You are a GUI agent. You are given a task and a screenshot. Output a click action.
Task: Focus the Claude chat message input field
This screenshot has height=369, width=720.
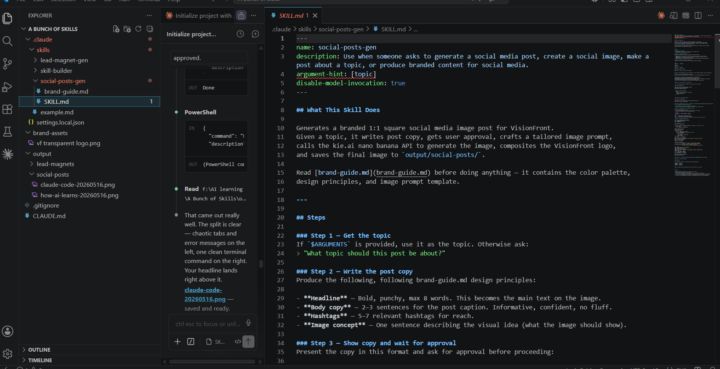pos(209,324)
